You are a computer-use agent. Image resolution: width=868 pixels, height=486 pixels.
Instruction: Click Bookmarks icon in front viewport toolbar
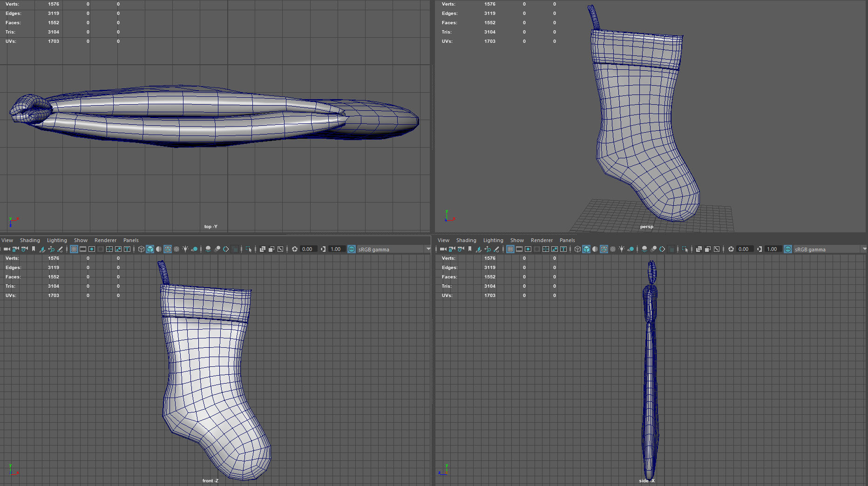34,249
